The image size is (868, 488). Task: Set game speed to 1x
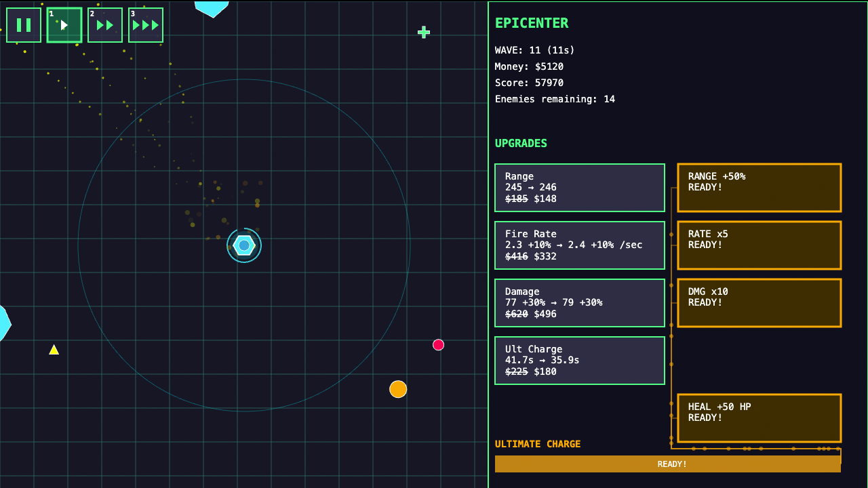[x=64, y=25]
